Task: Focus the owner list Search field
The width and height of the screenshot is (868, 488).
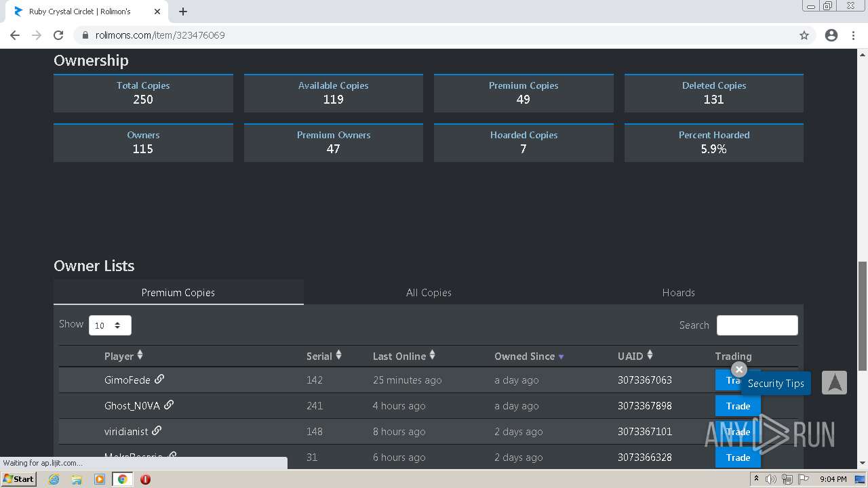Action: (757, 325)
